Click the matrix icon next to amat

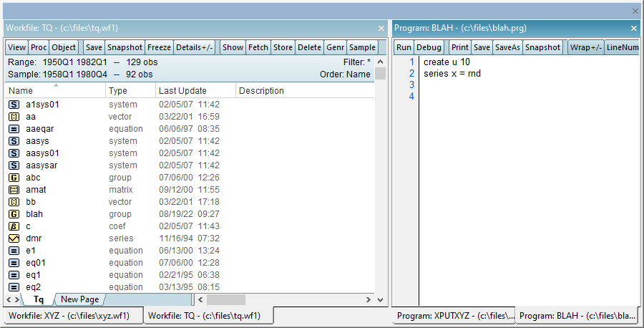point(14,190)
